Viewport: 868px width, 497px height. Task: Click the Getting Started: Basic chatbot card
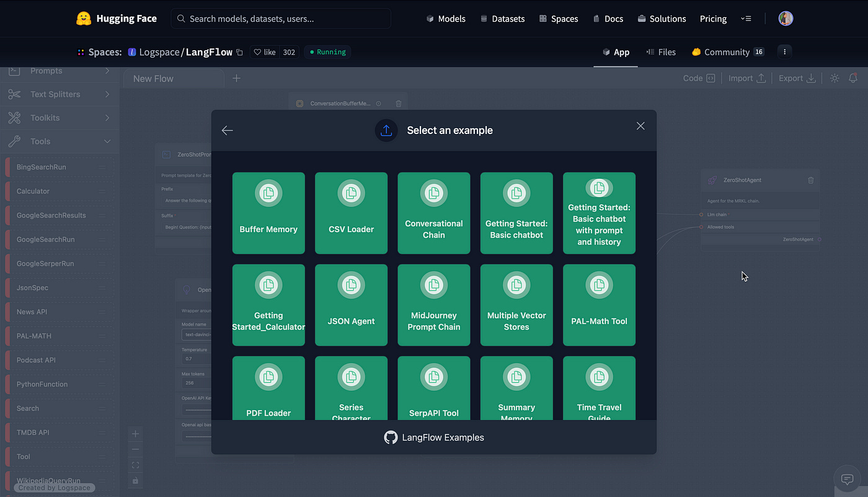516,213
